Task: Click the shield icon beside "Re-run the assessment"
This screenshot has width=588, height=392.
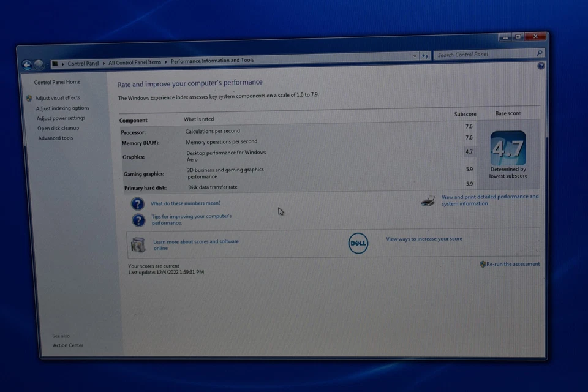Action: [482, 263]
